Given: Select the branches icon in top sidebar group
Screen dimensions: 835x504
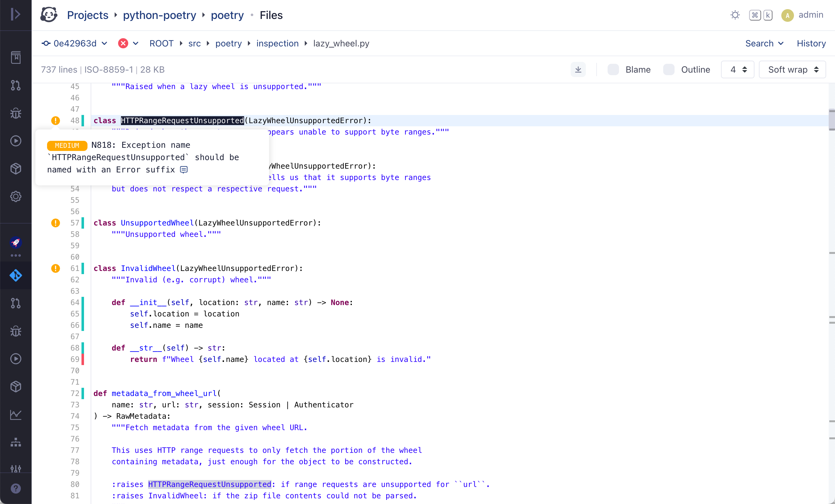Looking at the screenshot, I should tap(15, 85).
